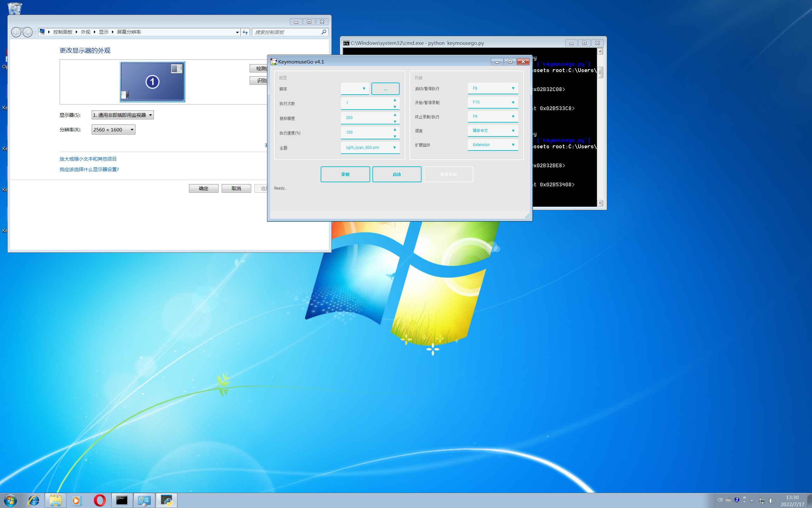Click cmd window scrollbar up arrow
Viewport: 812px width, 508px height.
pos(600,51)
